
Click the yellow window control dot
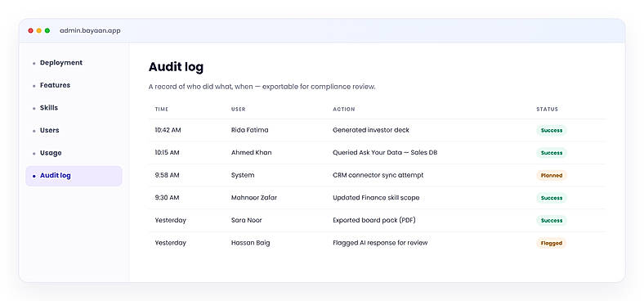[x=39, y=30]
